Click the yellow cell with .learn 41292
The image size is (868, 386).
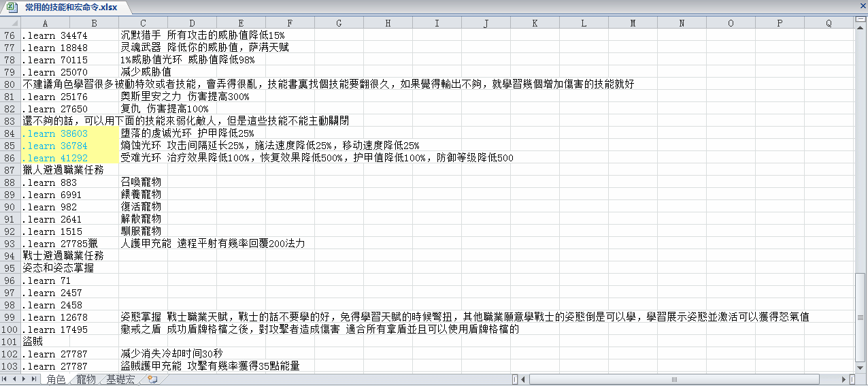click(69, 158)
